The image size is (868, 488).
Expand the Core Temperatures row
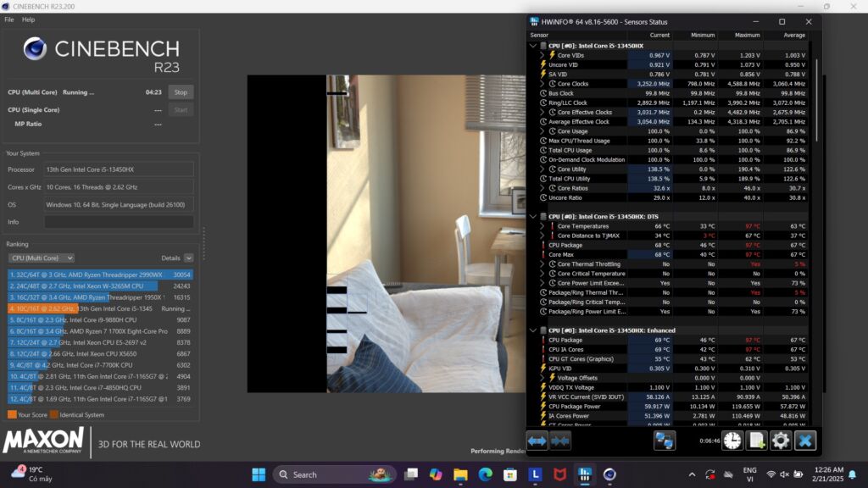pyautogui.click(x=542, y=226)
